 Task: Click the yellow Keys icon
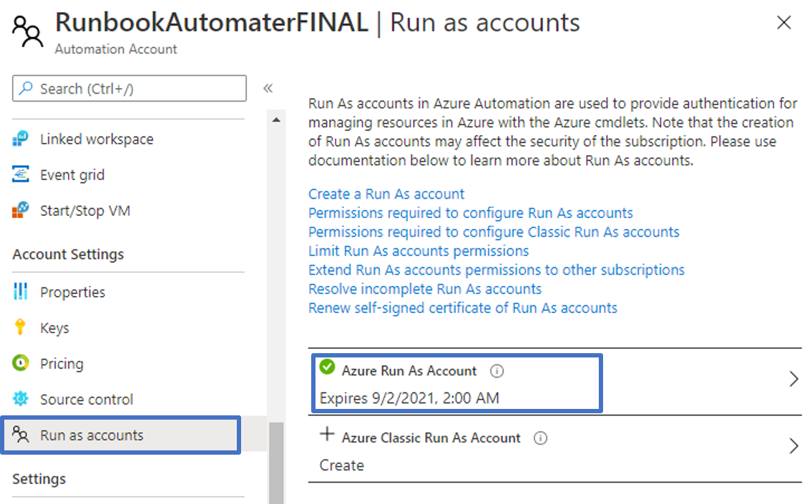point(20,327)
